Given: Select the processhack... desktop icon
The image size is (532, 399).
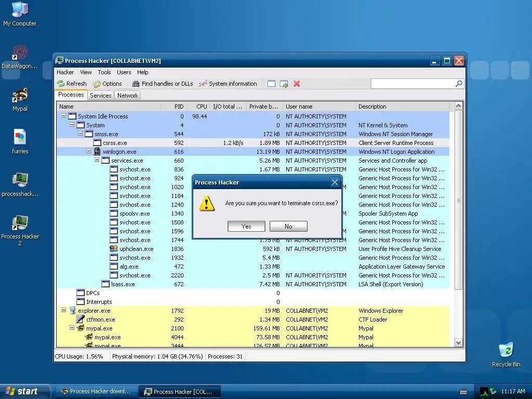Looking at the screenshot, I should coord(20,184).
